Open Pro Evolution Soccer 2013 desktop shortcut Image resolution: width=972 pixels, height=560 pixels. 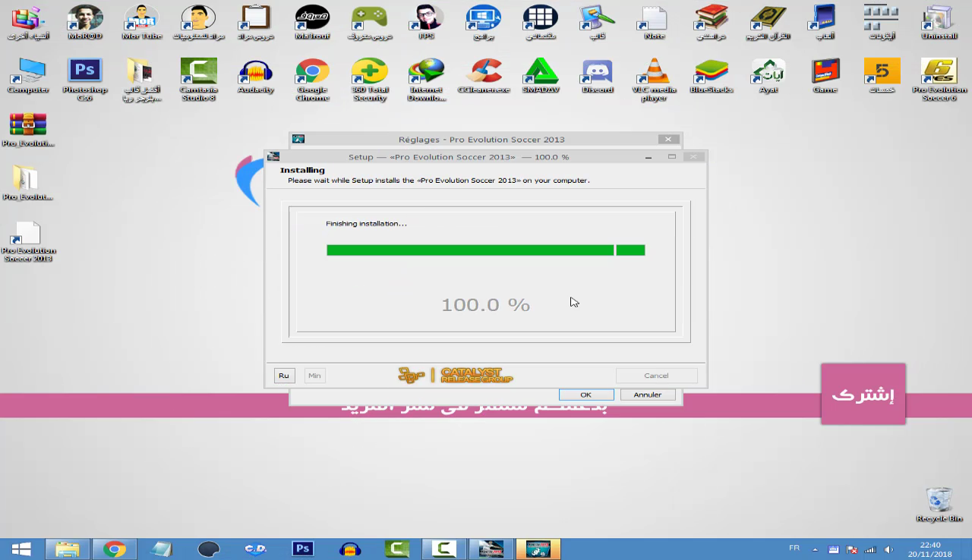(28, 241)
